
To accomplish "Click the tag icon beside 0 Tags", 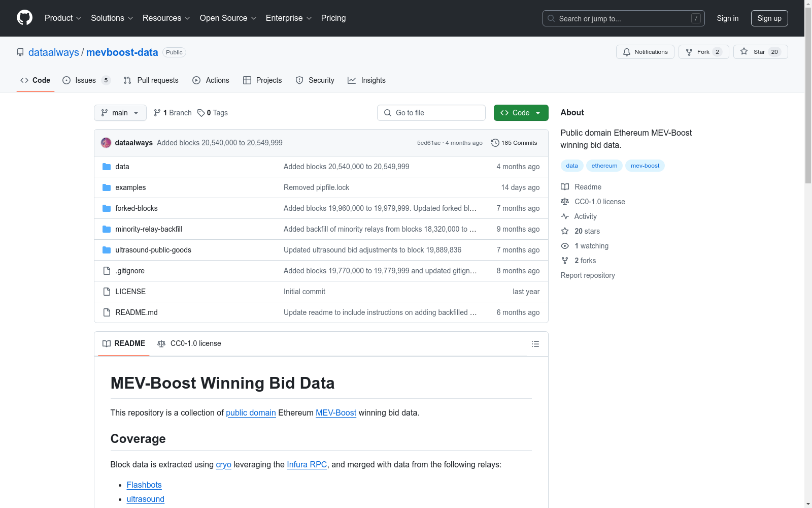I will (x=201, y=113).
